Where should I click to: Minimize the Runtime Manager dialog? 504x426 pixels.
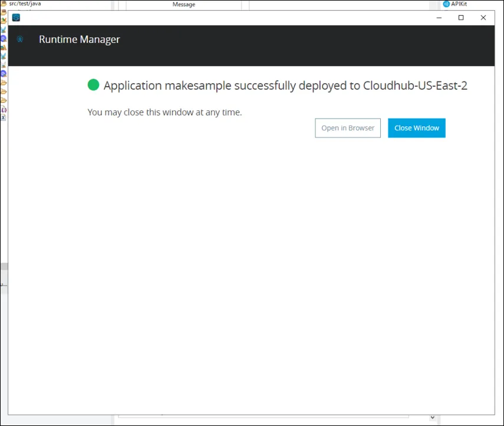(439, 18)
